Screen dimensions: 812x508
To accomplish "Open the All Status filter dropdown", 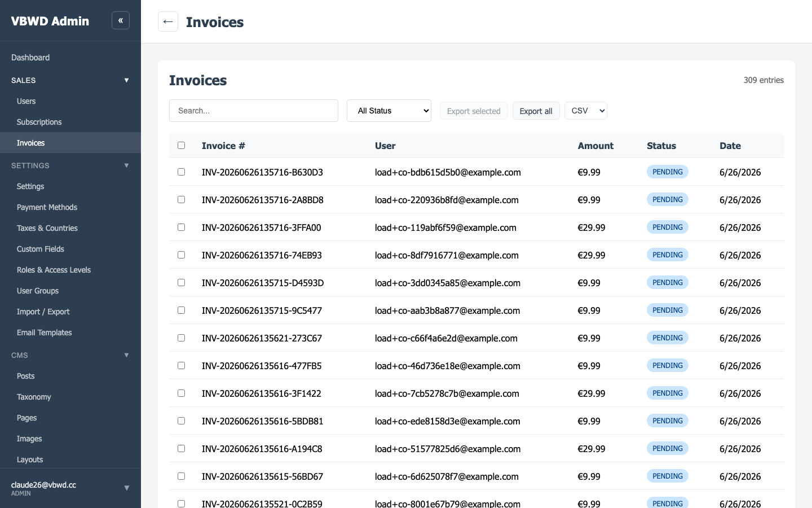I will (x=389, y=111).
